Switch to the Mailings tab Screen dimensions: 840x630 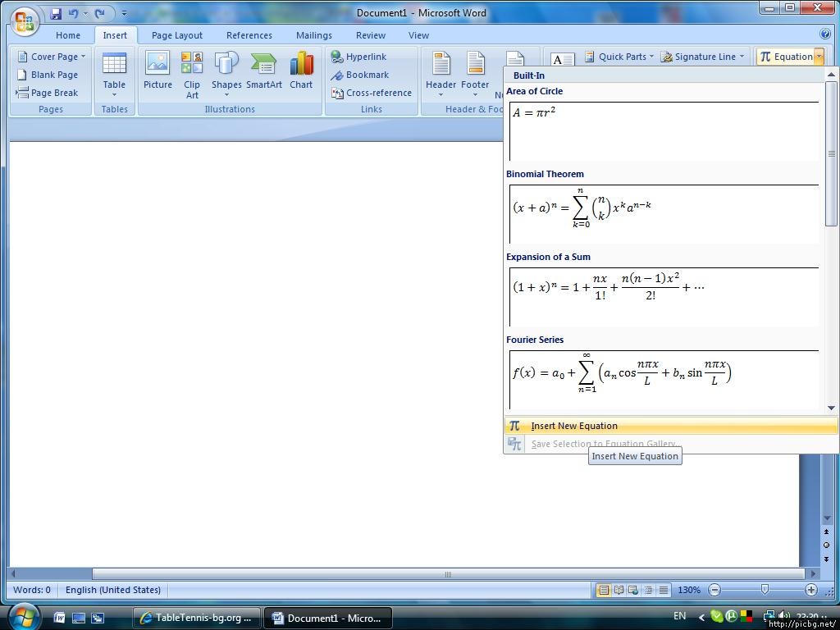[x=314, y=35]
